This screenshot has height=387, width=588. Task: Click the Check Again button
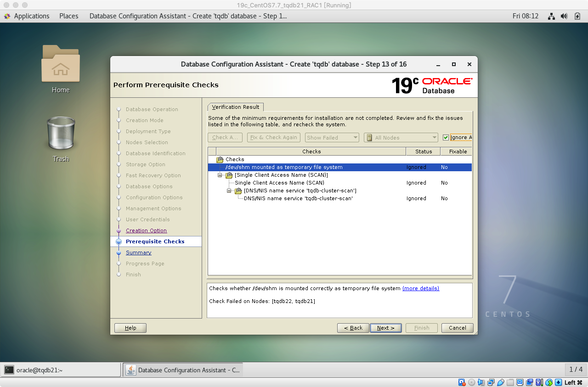pyautogui.click(x=225, y=137)
